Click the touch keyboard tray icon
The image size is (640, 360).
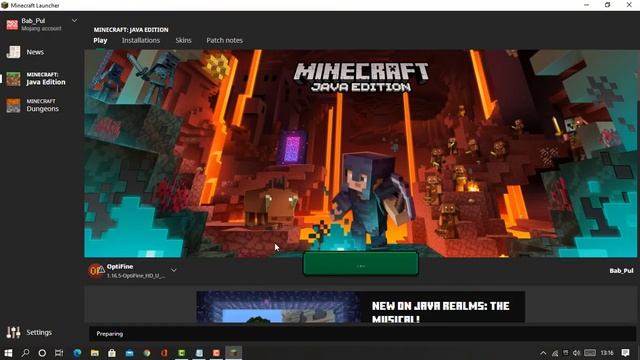pyautogui.click(x=590, y=353)
